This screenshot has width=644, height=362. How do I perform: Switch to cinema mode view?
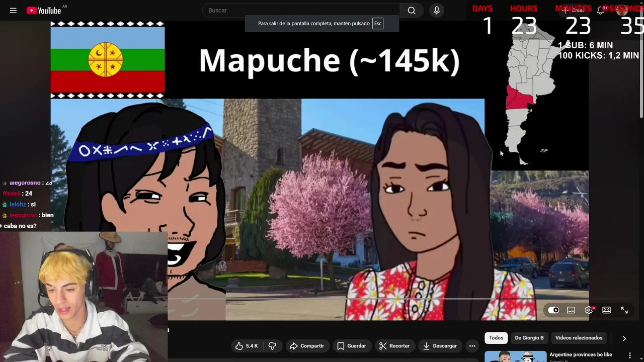(606, 310)
